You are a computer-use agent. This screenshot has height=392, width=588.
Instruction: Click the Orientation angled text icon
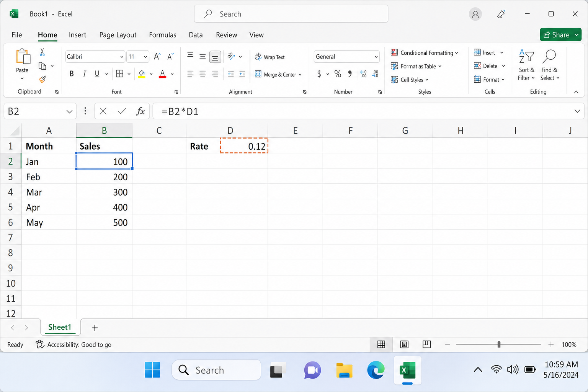tap(231, 56)
